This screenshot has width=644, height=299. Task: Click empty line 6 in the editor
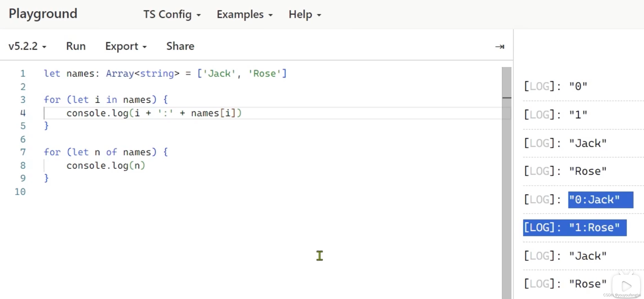pyautogui.click(x=273, y=139)
